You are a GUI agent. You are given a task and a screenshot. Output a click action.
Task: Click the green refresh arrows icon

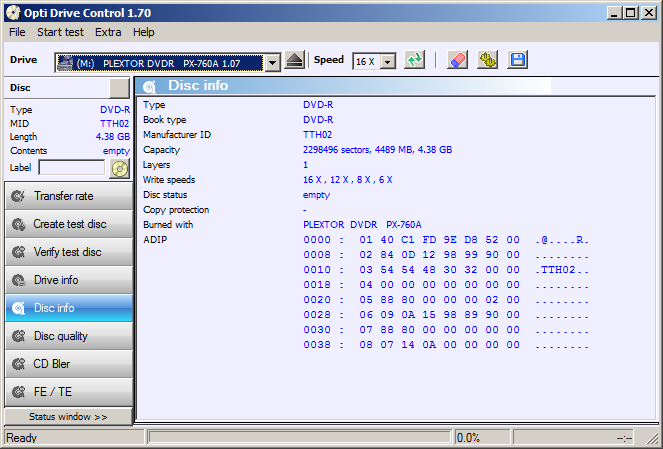coord(415,60)
